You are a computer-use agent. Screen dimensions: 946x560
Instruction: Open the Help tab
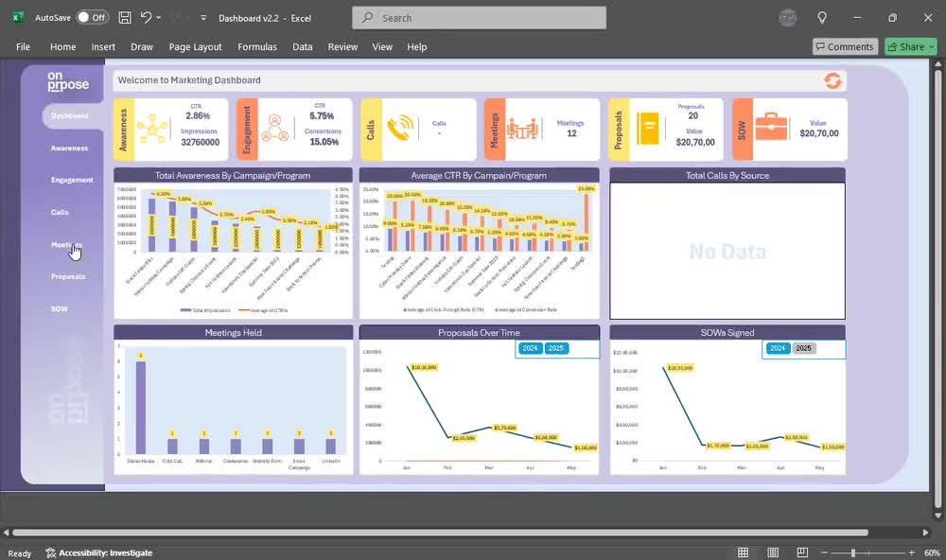point(416,46)
